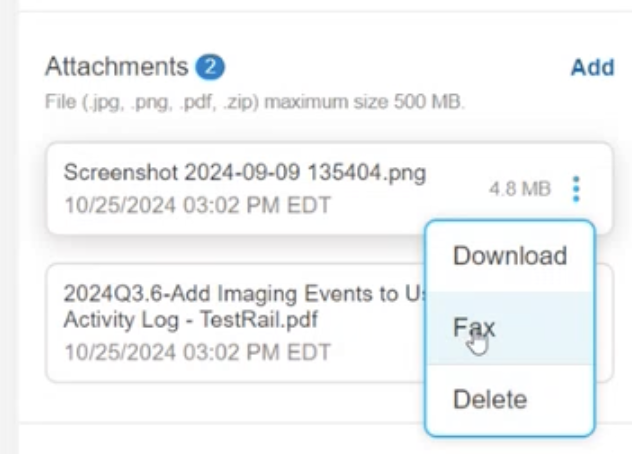Click the gray left sidebar strip
The height and width of the screenshot is (454, 632).
pos(9,227)
